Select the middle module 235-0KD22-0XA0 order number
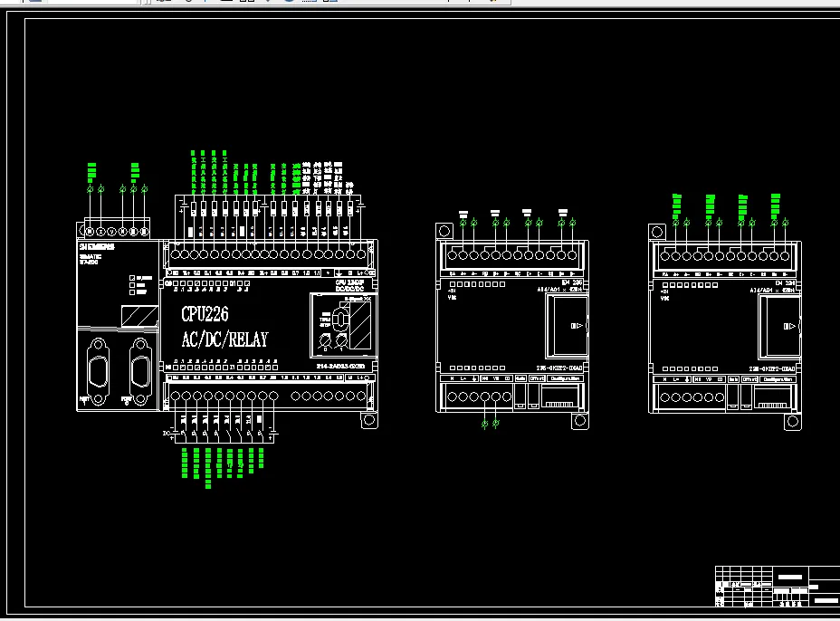 (558, 368)
